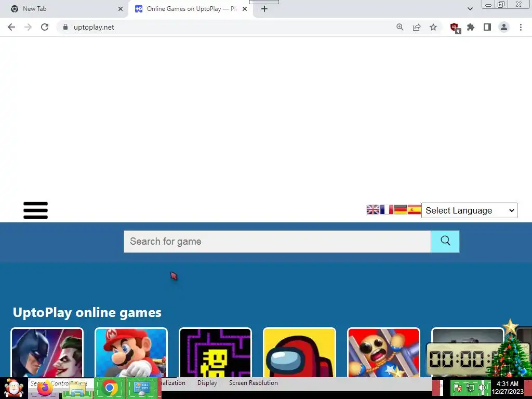The image size is (532, 399).
Task: Click the Search for game field
Action: coord(277,242)
